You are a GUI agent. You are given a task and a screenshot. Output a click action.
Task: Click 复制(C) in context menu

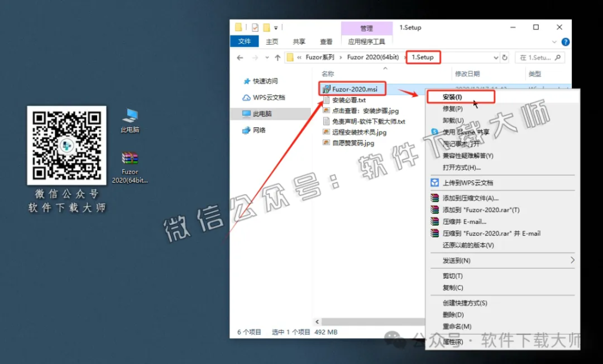(x=453, y=287)
